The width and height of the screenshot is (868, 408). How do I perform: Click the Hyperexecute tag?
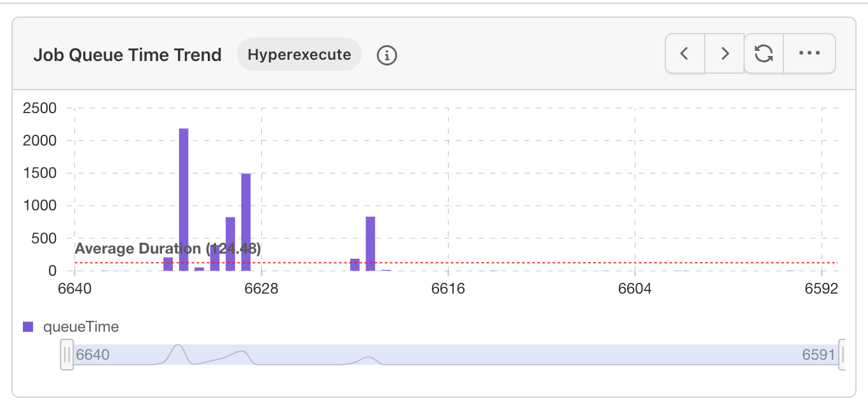pos(299,55)
